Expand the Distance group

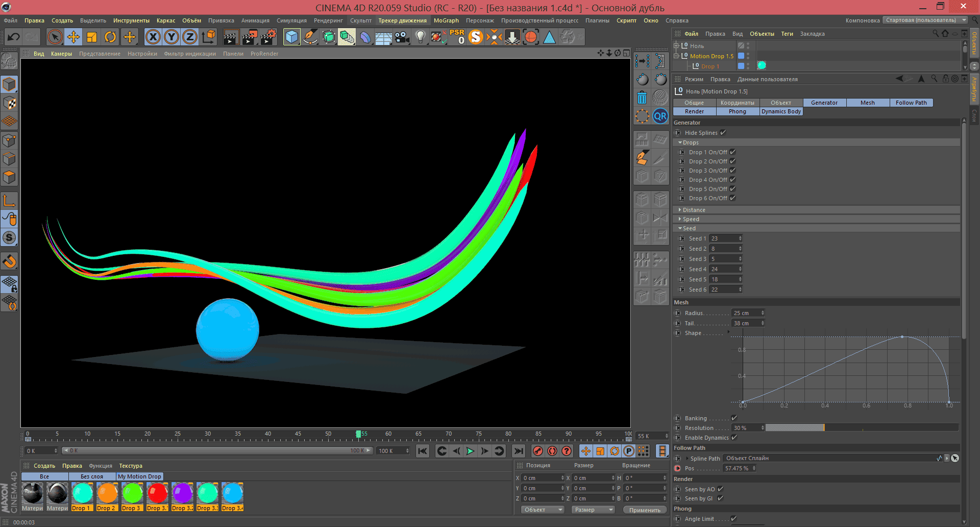[680, 210]
